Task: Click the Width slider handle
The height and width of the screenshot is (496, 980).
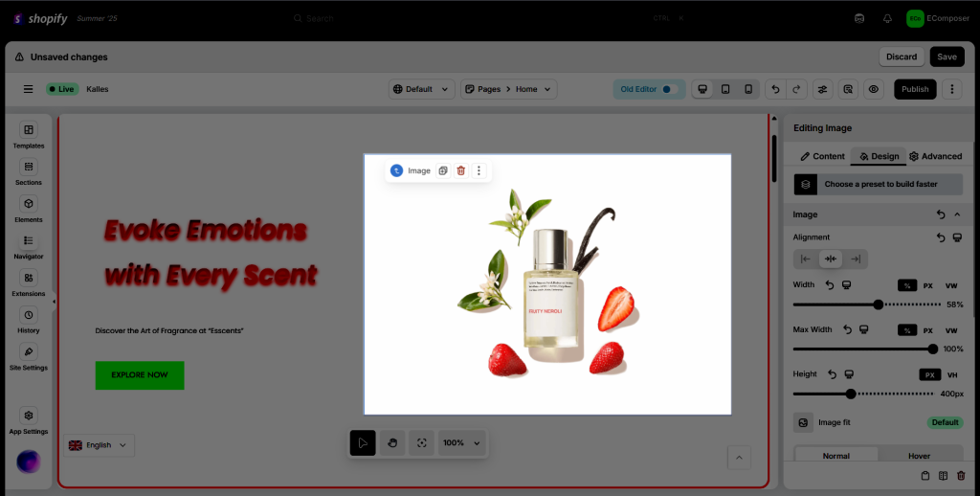Action: (x=879, y=304)
